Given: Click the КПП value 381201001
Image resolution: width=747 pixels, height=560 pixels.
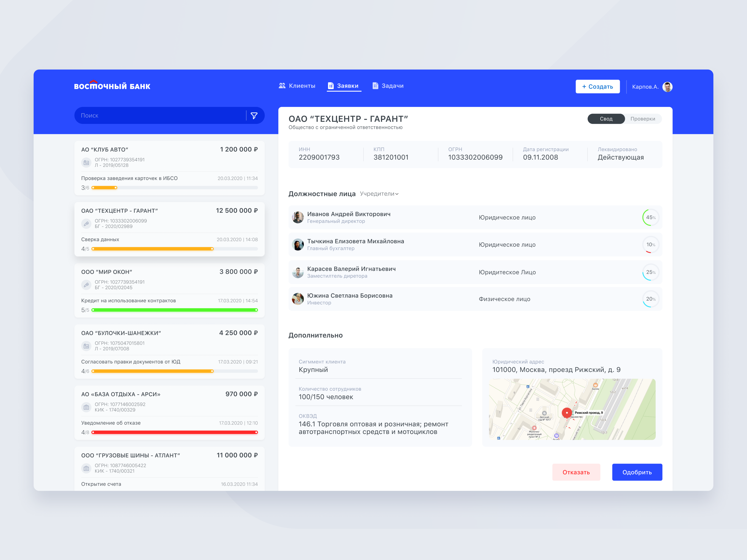Looking at the screenshot, I should (x=391, y=157).
